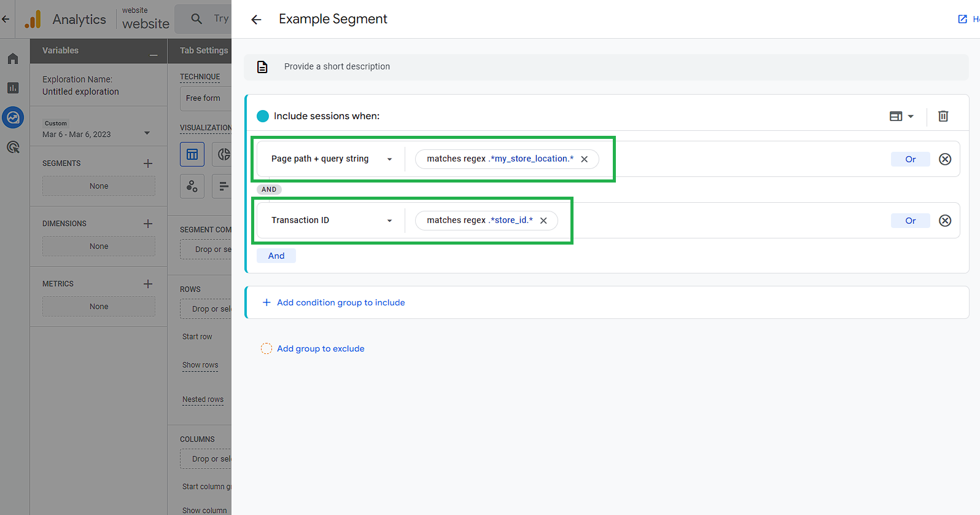Select the donut chart visualization icon
980x515 pixels.
[x=222, y=154]
